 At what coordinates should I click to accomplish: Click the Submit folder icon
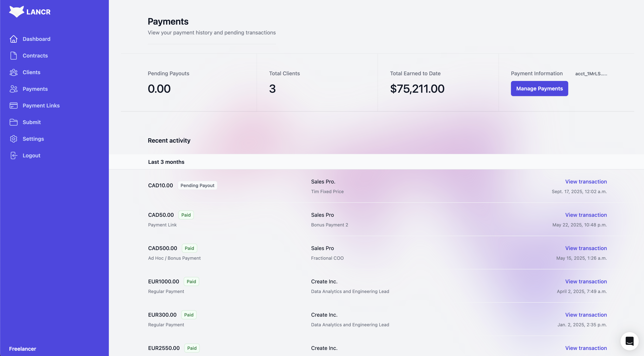[13, 122]
